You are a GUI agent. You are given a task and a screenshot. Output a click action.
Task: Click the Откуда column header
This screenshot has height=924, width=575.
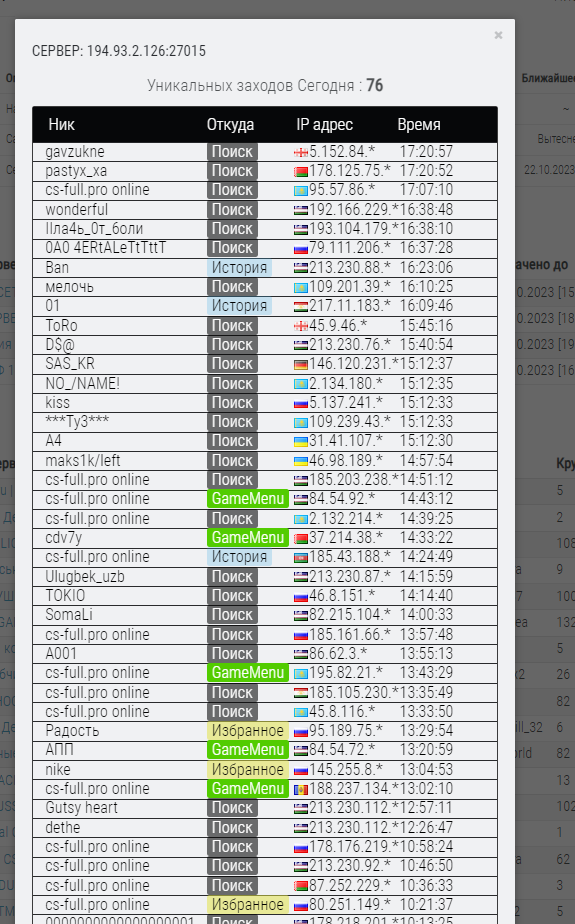pyautogui.click(x=230, y=124)
